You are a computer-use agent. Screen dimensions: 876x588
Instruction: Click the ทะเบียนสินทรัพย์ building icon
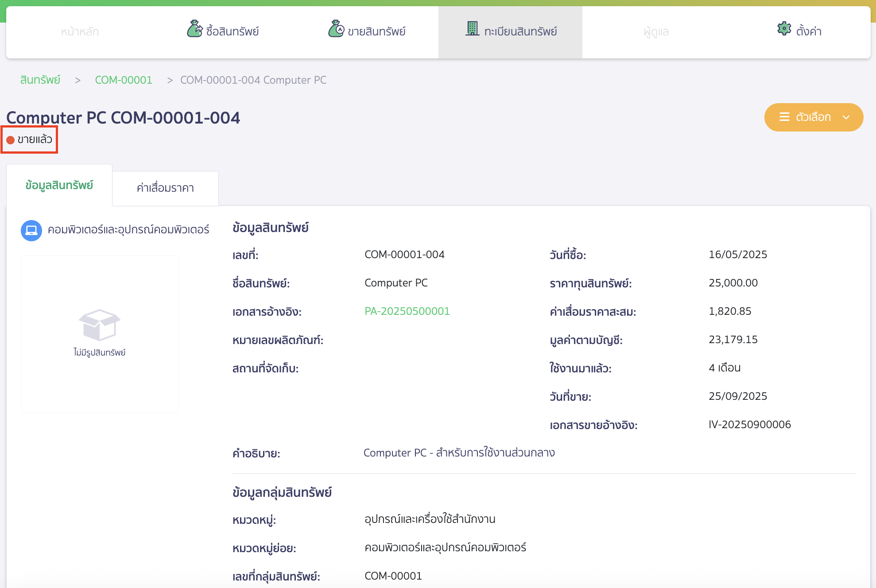pyautogui.click(x=473, y=29)
